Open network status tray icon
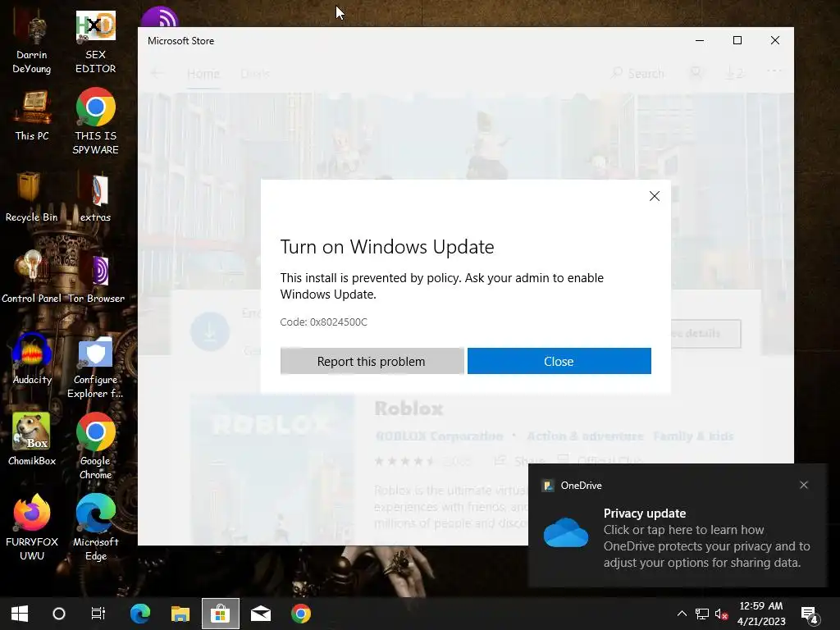The height and width of the screenshot is (630, 840). click(702, 614)
